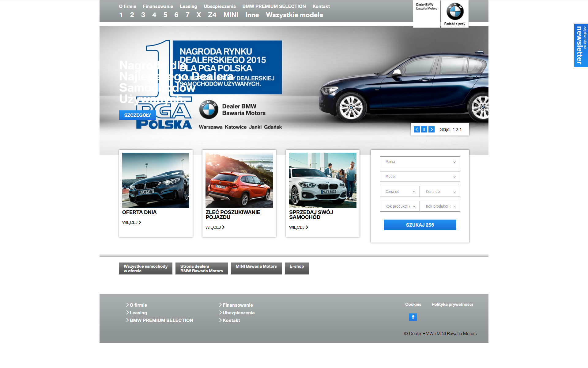The height and width of the screenshot is (368, 588).
Task: Select BMW series 7 models
Action: (187, 15)
